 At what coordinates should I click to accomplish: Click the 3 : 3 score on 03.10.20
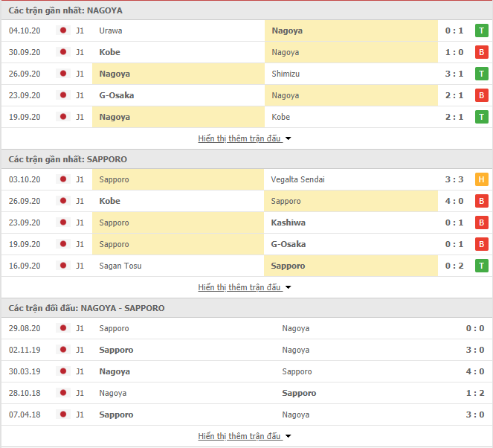[454, 179]
